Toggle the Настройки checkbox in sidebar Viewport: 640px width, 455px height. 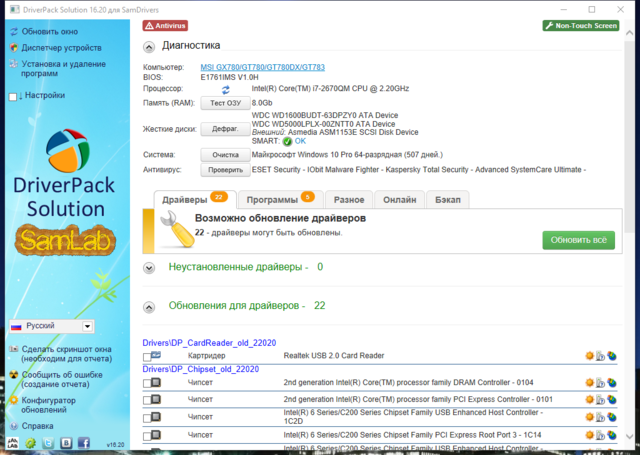click(x=13, y=97)
